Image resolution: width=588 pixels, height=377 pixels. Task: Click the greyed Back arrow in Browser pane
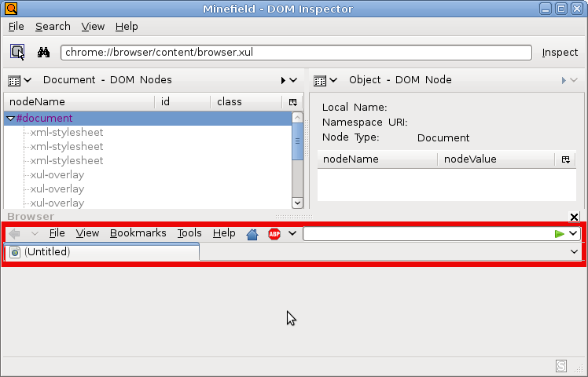coord(14,234)
